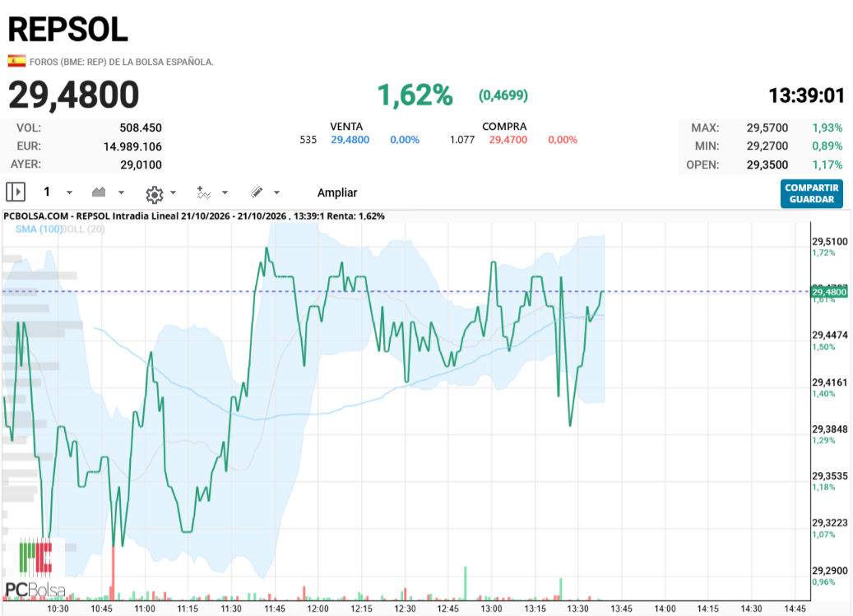Click the 13:30 time axis label
Image resolution: width=853 pixels, height=616 pixels.
(x=577, y=609)
